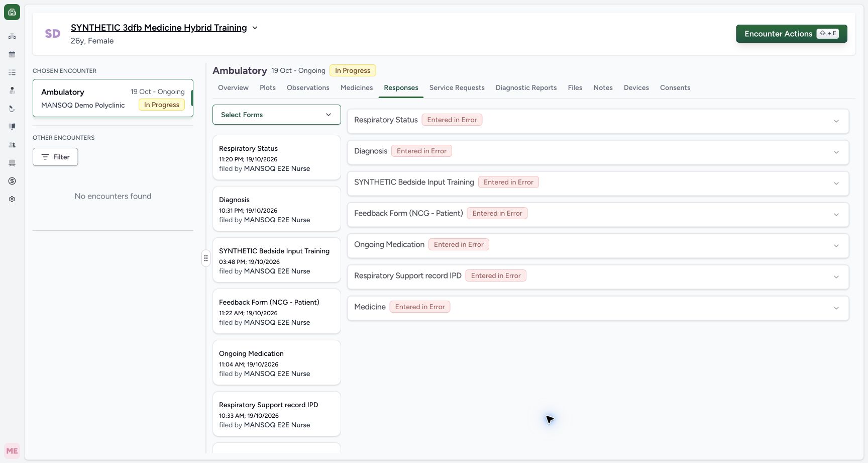This screenshot has height=463, width=868.
Task: Click the Encounter Actions button
Action: click(x=792, y=34)
